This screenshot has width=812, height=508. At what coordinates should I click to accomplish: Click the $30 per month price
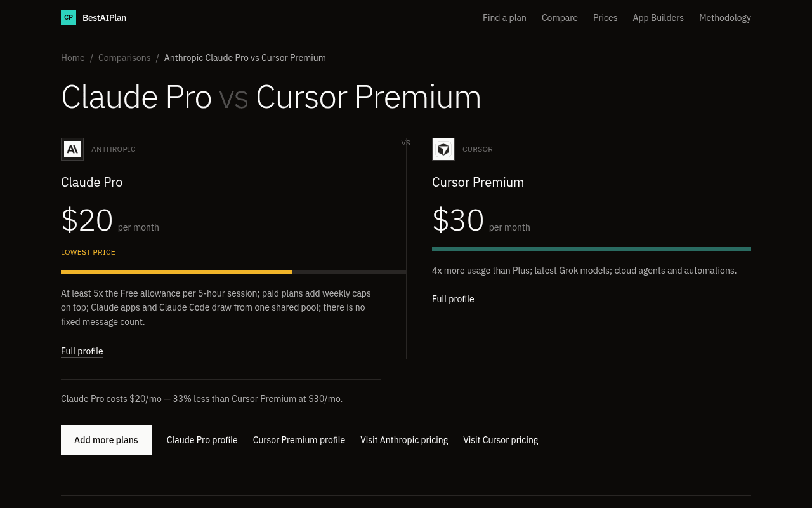pyautogui.click(x=481, y=220)
